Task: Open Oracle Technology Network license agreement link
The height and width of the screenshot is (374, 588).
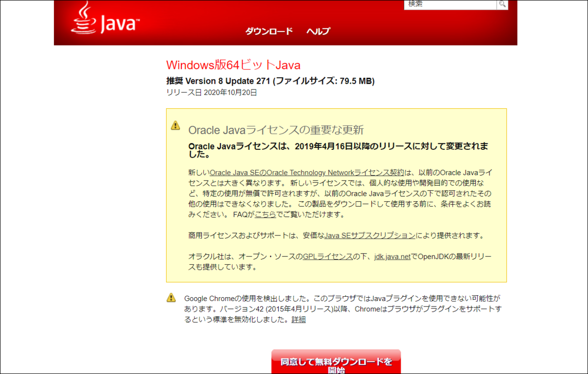Action: [307, 172]
